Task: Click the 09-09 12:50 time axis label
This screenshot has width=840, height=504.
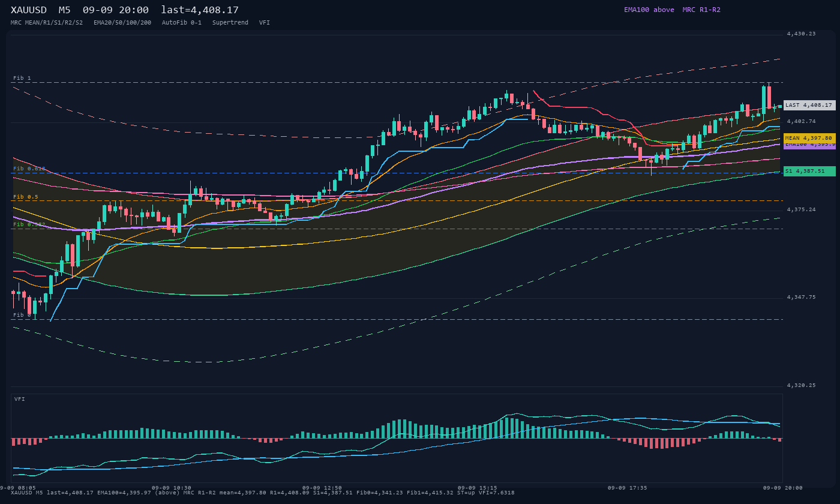Action: coord(322,488)
